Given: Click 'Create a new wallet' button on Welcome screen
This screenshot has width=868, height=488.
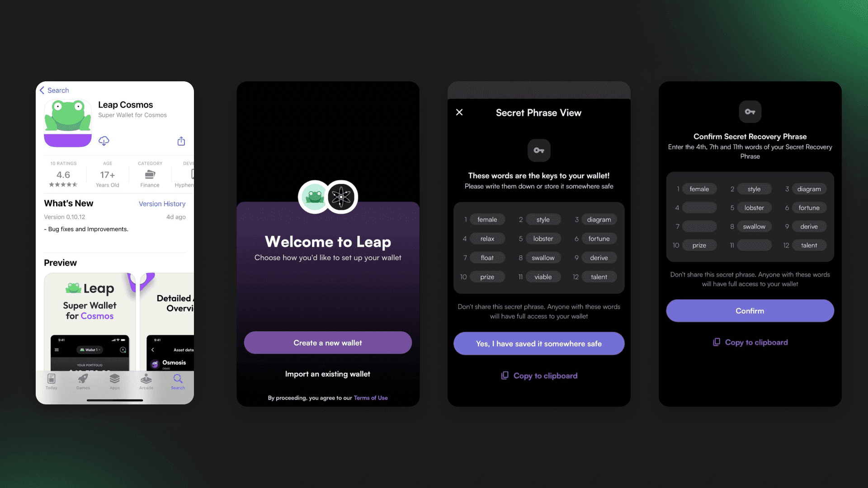Looking at the screenshot, I should pos(327,342).
